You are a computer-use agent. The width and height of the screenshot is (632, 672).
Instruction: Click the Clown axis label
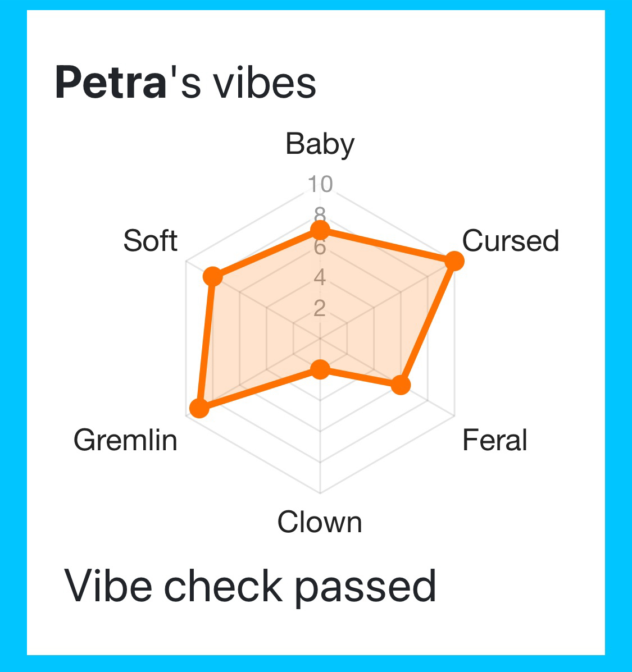(x=320, y=522)
